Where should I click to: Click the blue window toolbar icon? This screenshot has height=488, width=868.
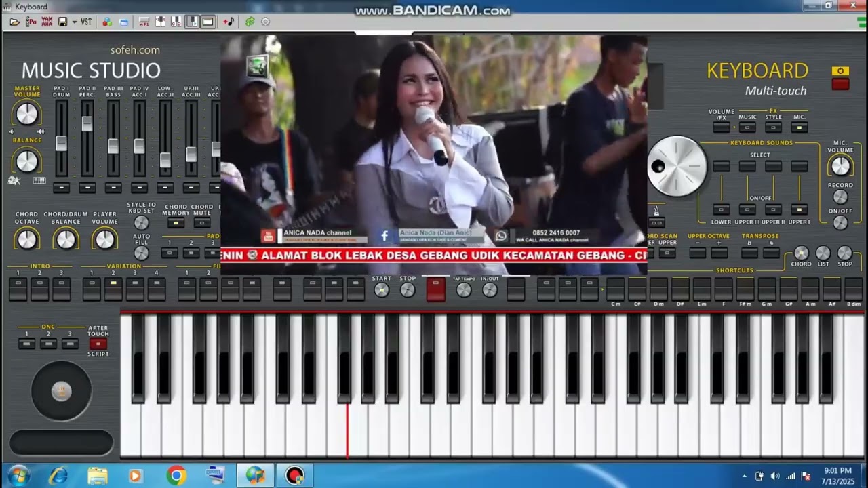coord(123,22)
